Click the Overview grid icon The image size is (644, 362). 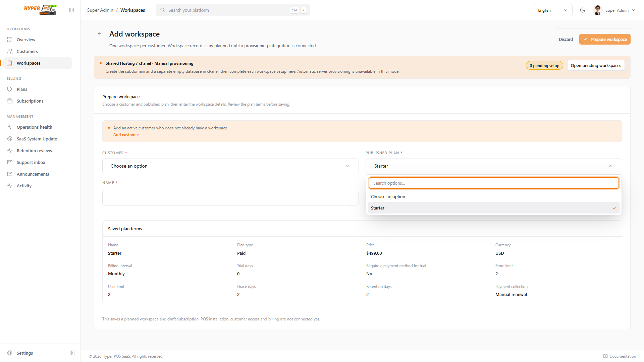pyautogui.click(x=10, y=40)
